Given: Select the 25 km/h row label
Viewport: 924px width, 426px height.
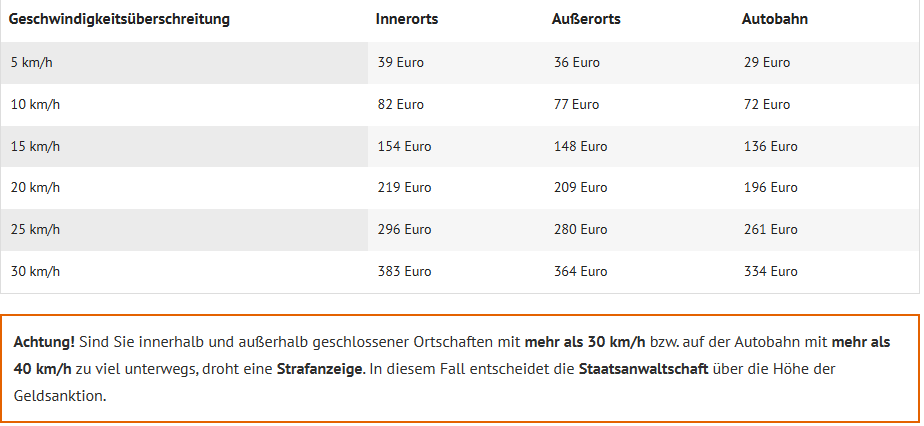Looking at the screenshot, I should [x=35, y=230].
